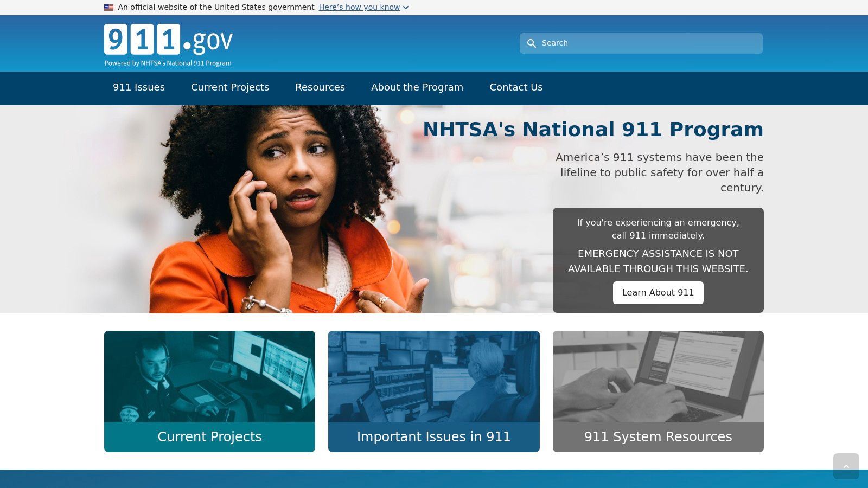Click the U.S. flag icon in the banner
Viewport: 868px width, 488px height.
[108, 7]
